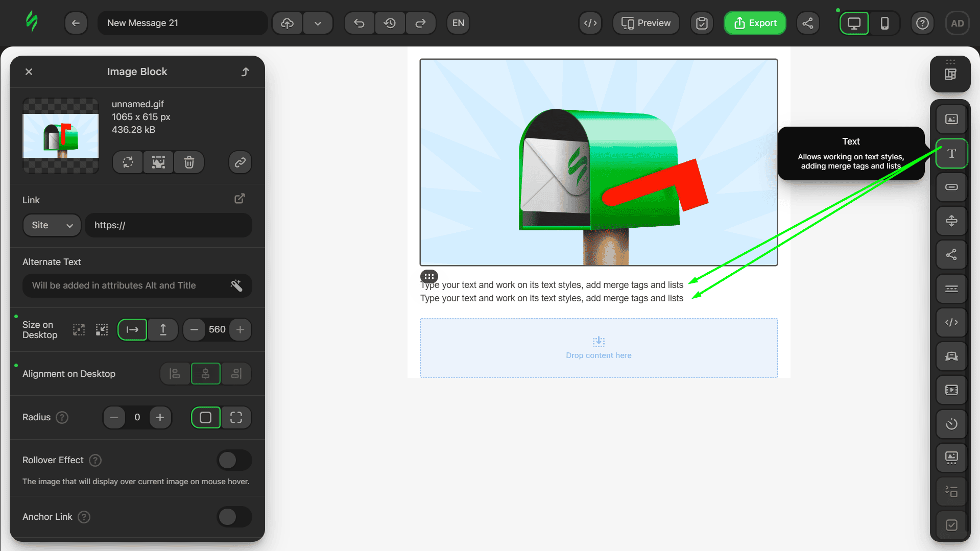Enable the Rollover Effect toggle
The width and height of the screenshot is (980, 551).
pyautogui.click(x=234, y=460)
